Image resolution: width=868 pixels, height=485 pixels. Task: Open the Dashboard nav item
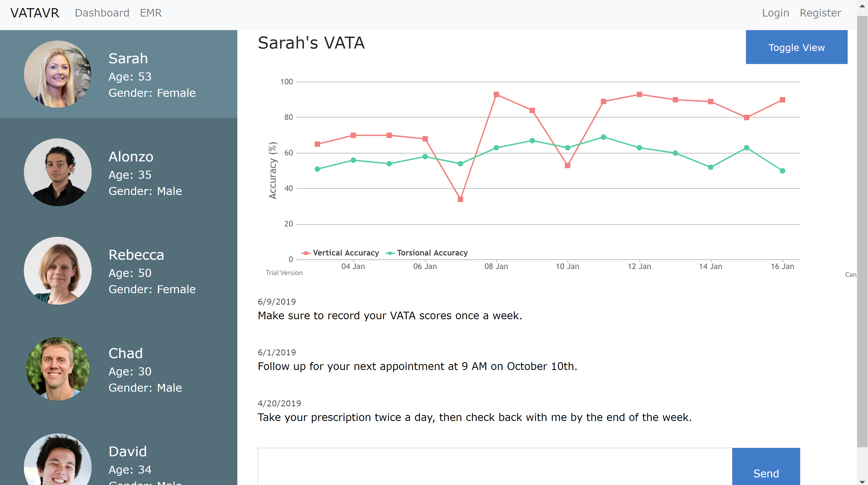(x=102, y=13)
